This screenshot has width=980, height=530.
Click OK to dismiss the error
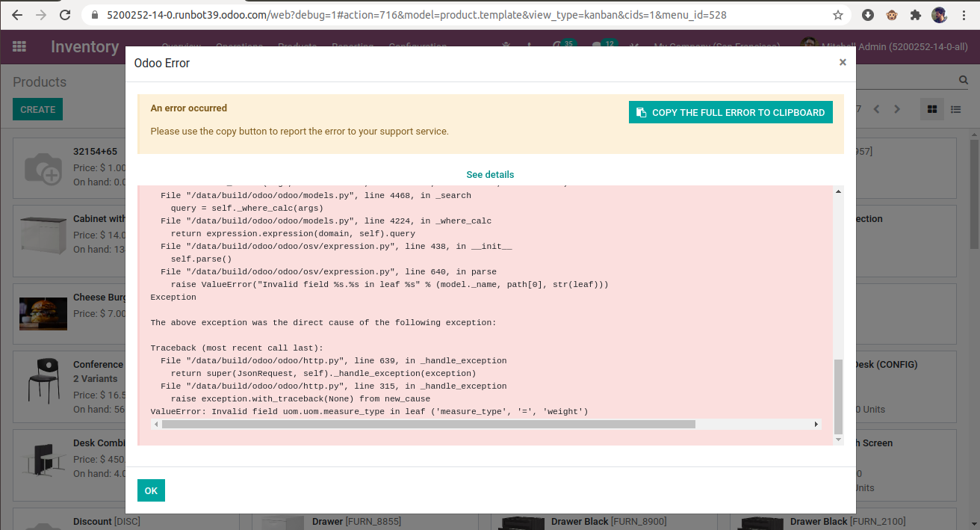click(151, 490)
